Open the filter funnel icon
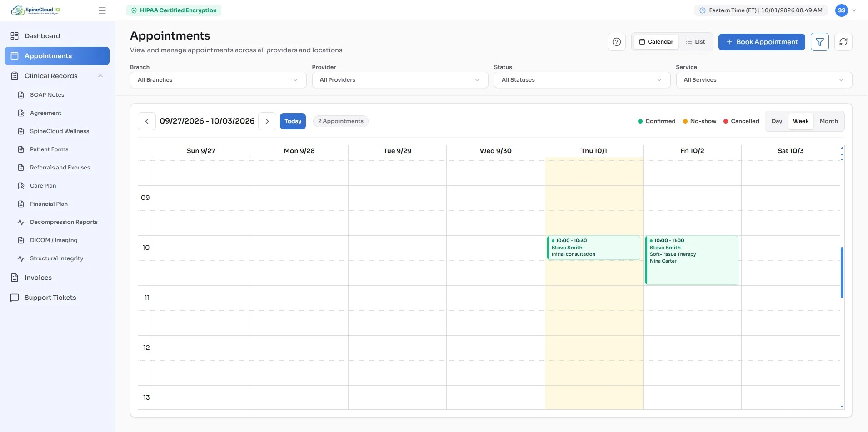 pos(820,42)
